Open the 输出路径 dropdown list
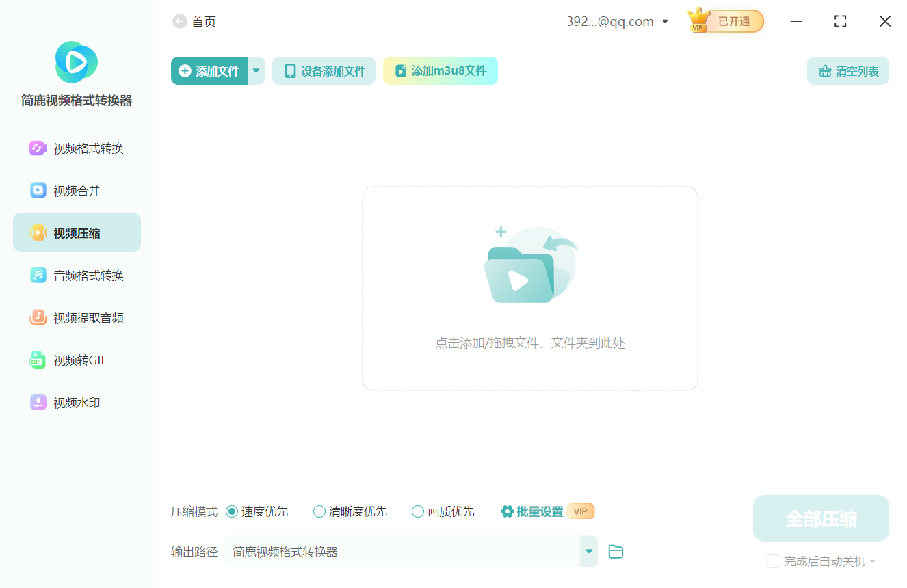This screenshot has width=907, height=588. coord(588,551)
